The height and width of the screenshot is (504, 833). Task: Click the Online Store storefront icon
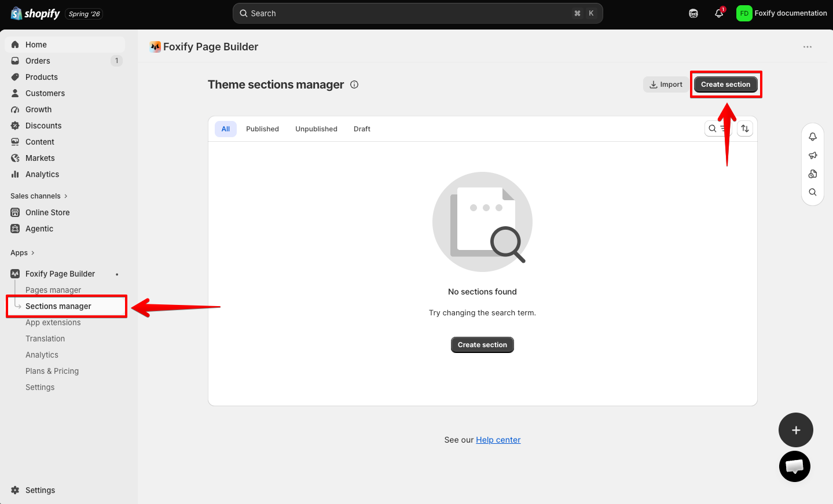coord(15,212)
